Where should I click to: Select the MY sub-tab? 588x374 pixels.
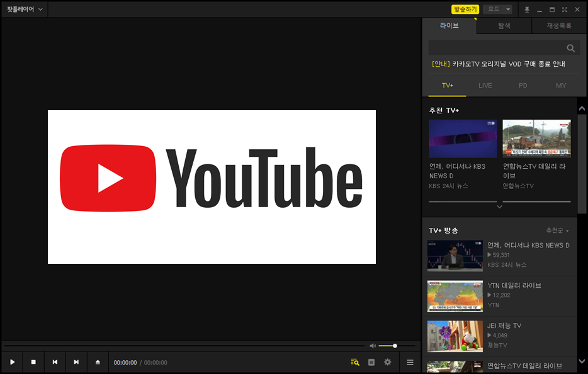(561, 86)
